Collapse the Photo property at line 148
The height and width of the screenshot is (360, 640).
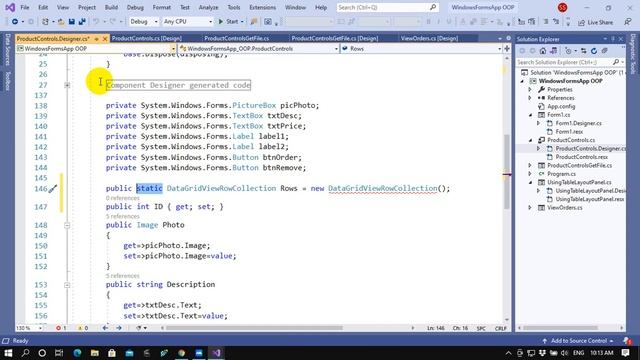click(x=67, y=225)
